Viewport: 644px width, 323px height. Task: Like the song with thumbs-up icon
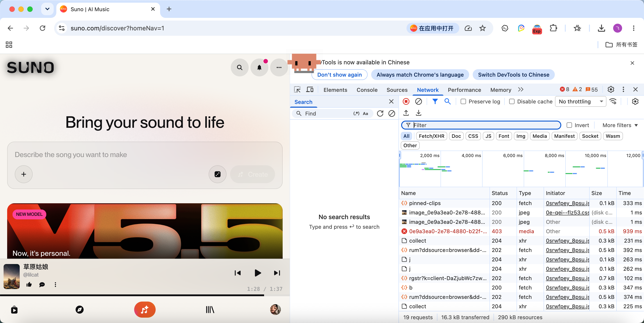coord(29,285)
